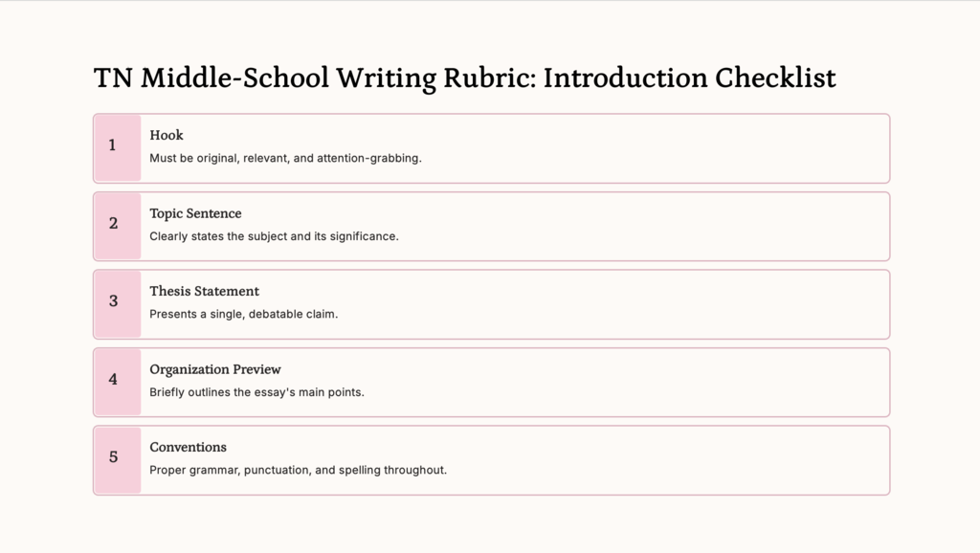Viewport: 980px width, 553px height.
Task: Click the pink number 3 badge
Action: [x=118, y=304]
